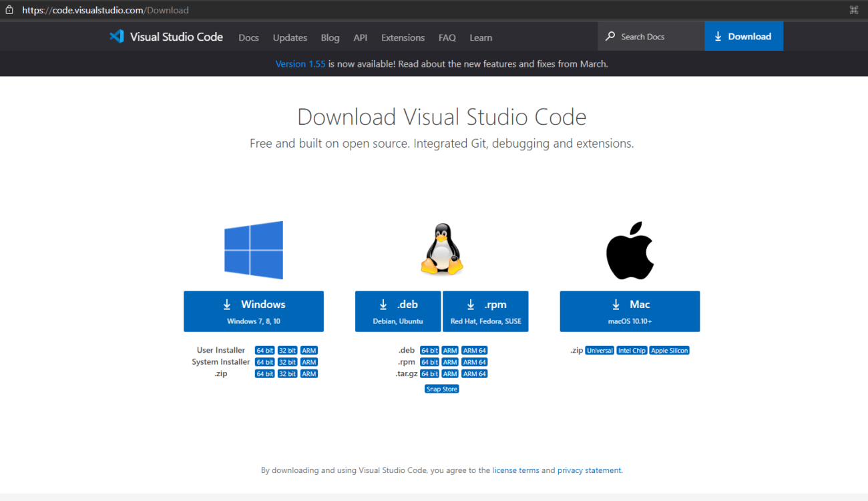This screenshot has width=868, height=501.
Task: Download the 64 bit User Installer for Windows
Action: click(264, 349)
